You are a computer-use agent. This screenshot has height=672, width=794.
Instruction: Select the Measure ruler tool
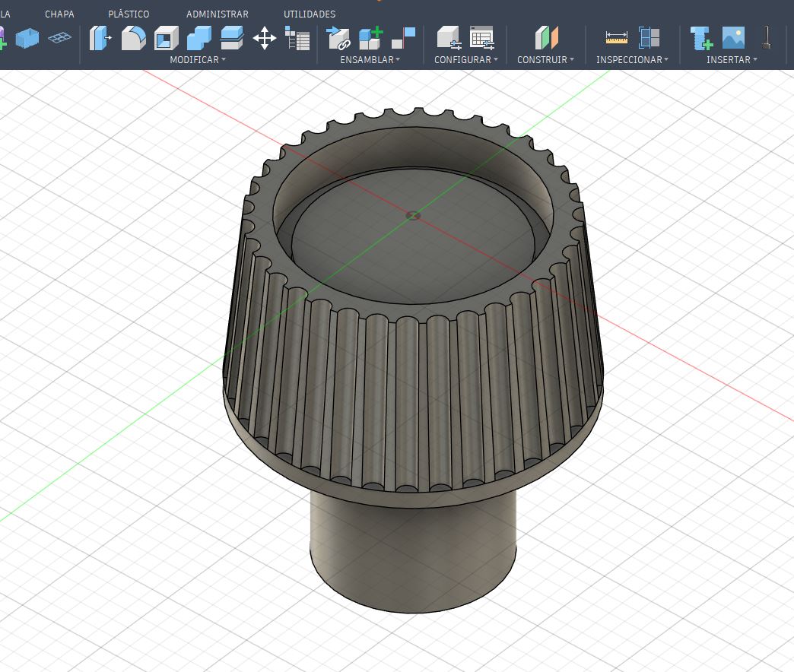[x=616, y=38]
